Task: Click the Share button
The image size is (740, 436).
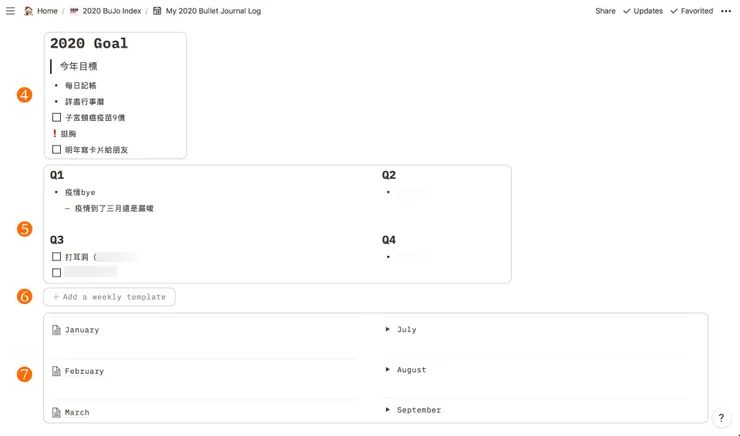Action: [x=605, y=11]
